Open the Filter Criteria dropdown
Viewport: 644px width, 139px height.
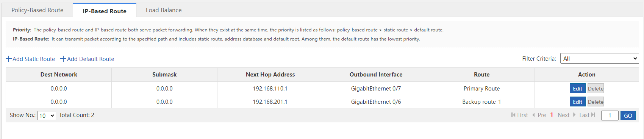click(x=599, y=58)
